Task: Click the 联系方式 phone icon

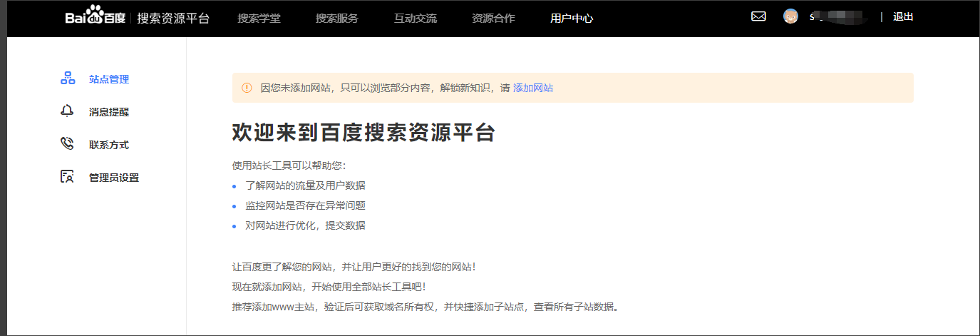Action: [68, 144]
